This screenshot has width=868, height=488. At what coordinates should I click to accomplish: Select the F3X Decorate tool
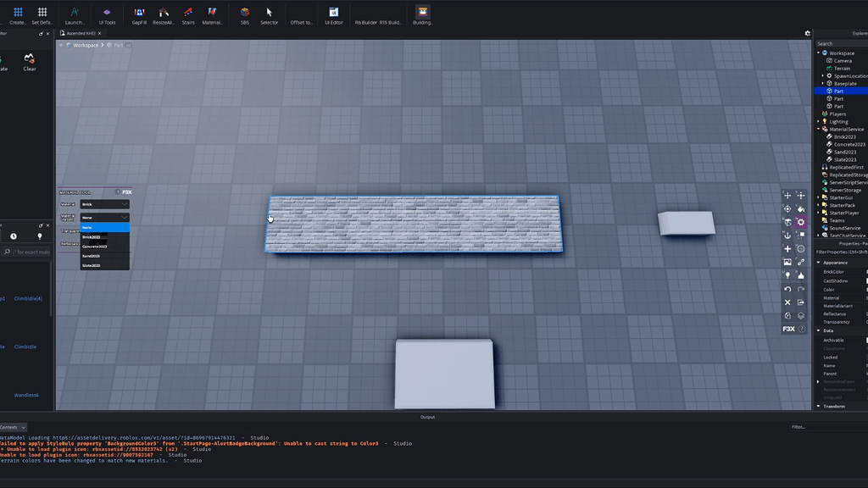coord(801,275)
